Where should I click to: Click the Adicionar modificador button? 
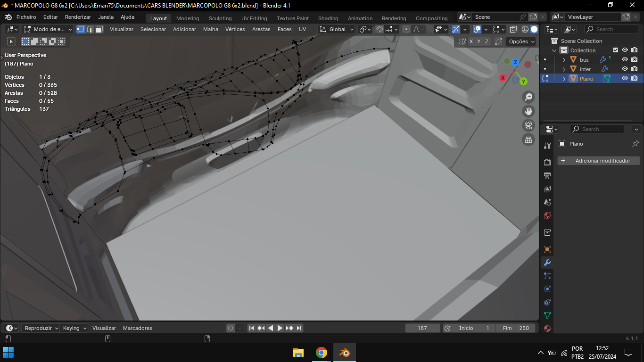tap(599, 161)
